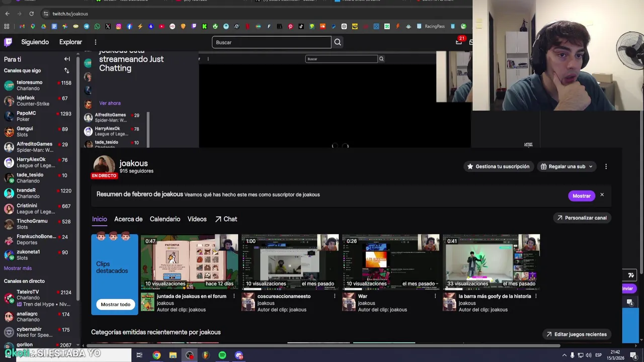Show hidden system tray icons
This screenshot has width=644, height=362.
[564, 355]
